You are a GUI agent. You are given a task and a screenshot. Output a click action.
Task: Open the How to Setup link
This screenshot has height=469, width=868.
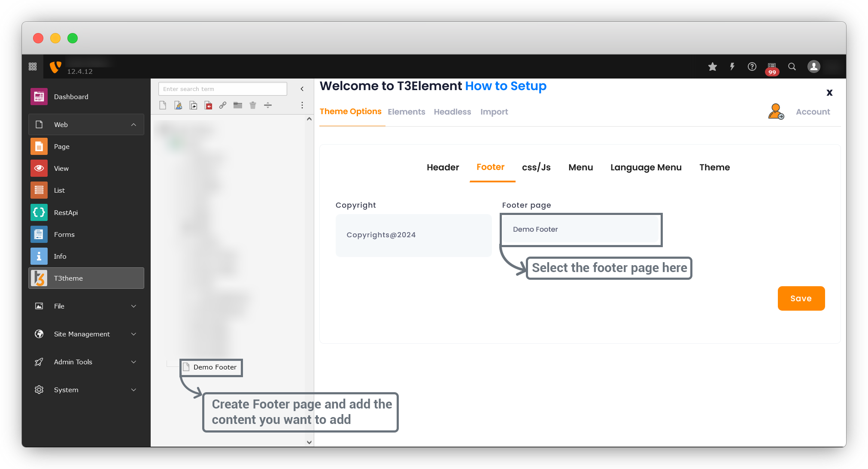506,86
